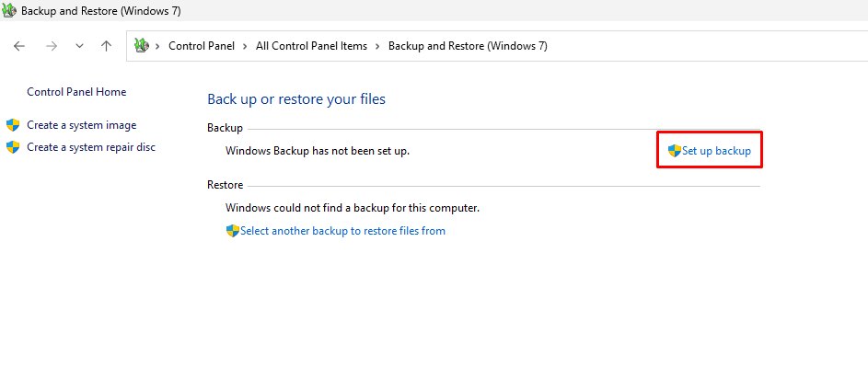Image resolution: width=868 pixels, height=368 pixels.
Task: Click the Restore section label
Action: click(x=225, y=185)
